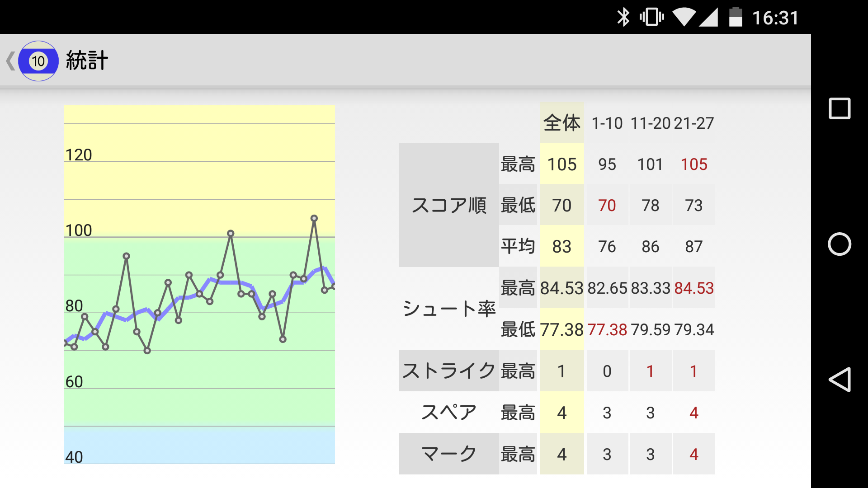Select the 21-27 column header
The height and width of the screenshot is (488, 868).
coord(694,123)
